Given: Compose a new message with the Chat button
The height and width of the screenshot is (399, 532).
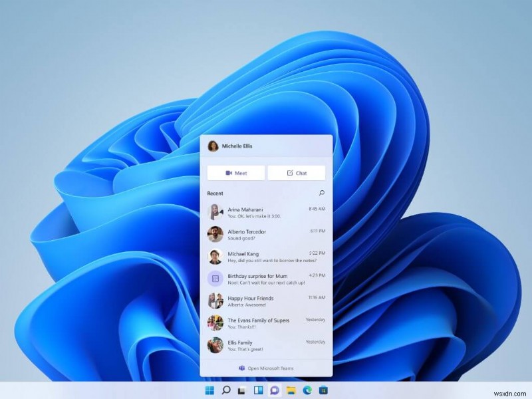Looking at the screenshot, I should (297, 173).
